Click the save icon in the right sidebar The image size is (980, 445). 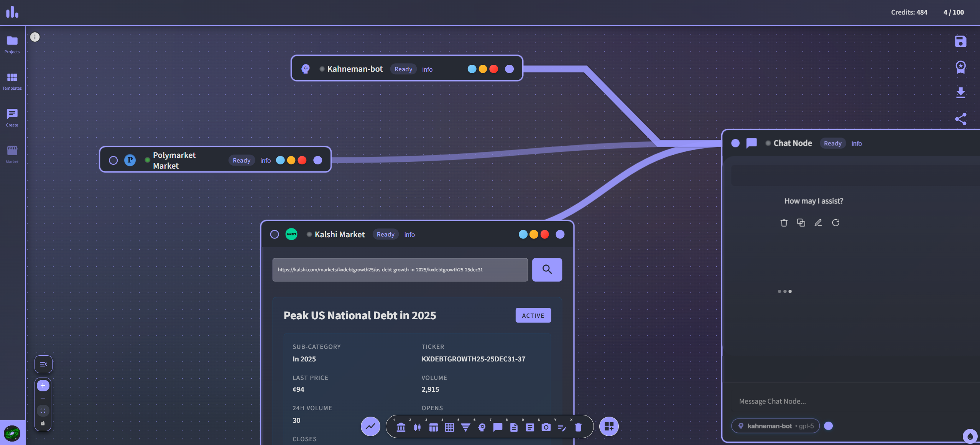tap(961, 41)
